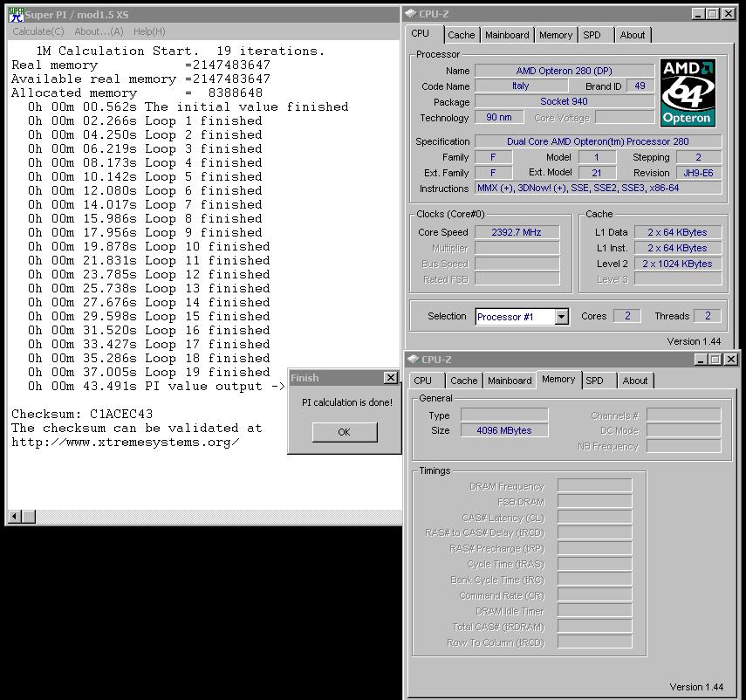Click the CPU-Z icon in lower window title bar
Image resolution: width=746 pixels, height=700 pixels.
pos(414,360)
